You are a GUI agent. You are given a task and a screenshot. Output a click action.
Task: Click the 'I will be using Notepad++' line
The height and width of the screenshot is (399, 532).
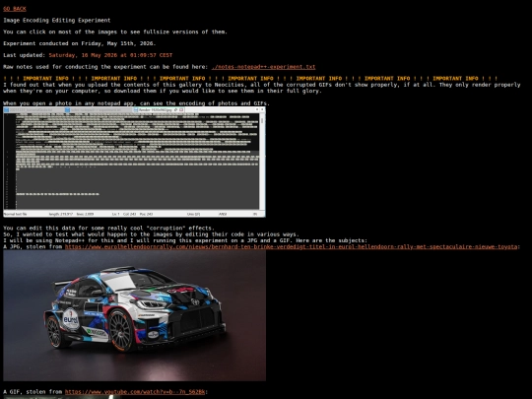(185, 240)
